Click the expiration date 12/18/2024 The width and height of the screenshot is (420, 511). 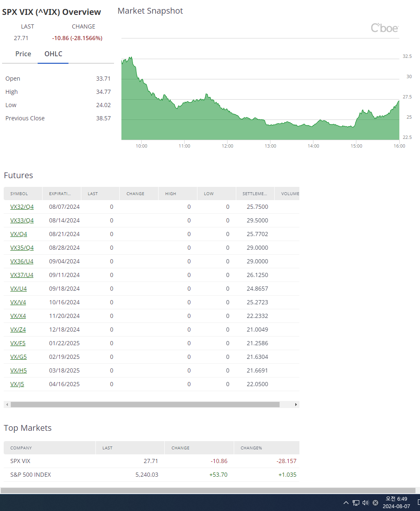point(64,330)
